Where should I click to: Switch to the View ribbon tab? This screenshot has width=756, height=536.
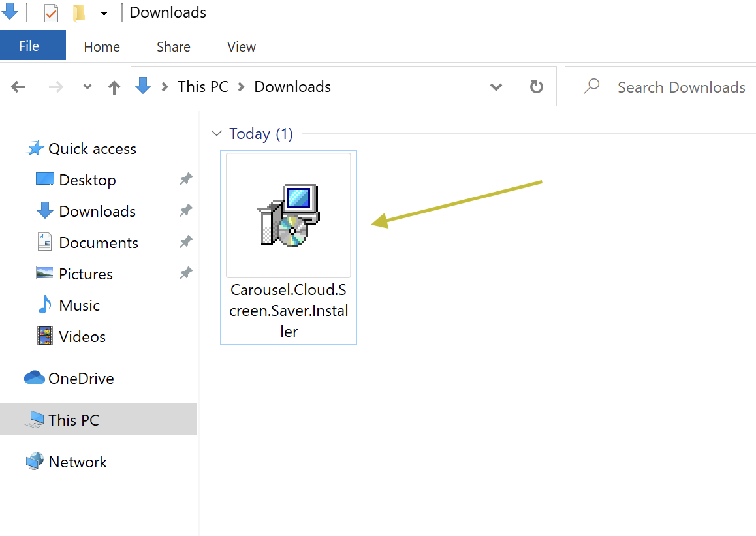(242, 47)
